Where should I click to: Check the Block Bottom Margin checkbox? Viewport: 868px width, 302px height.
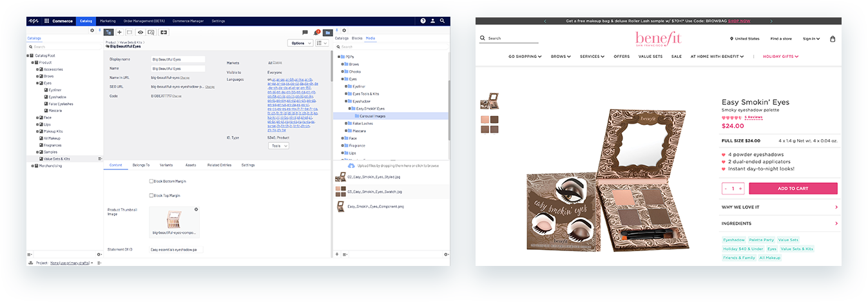[x=151, y=181]
